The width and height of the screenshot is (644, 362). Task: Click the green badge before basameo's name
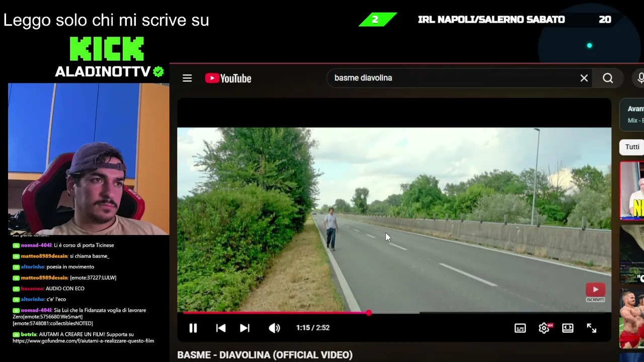(x=16, y=289)
